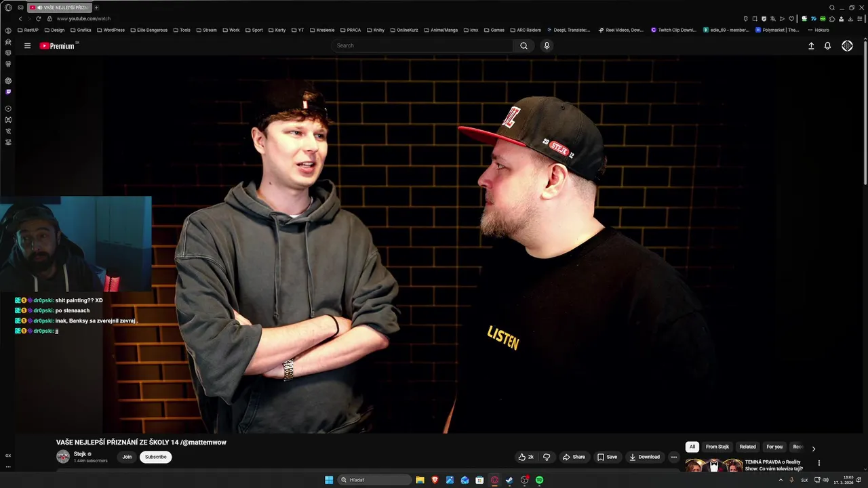Click the site security lock icon

point(50,18)
